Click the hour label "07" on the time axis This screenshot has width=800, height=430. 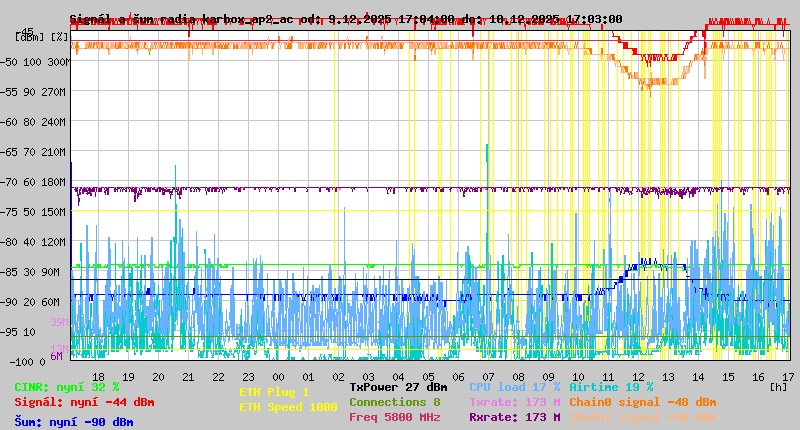(488, 377)
